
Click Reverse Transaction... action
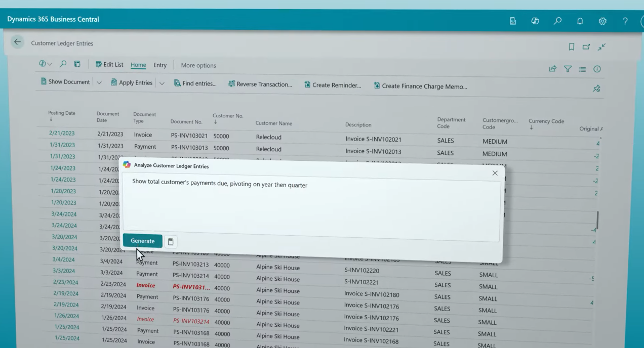pyautogui.click(x=260, y=84)
